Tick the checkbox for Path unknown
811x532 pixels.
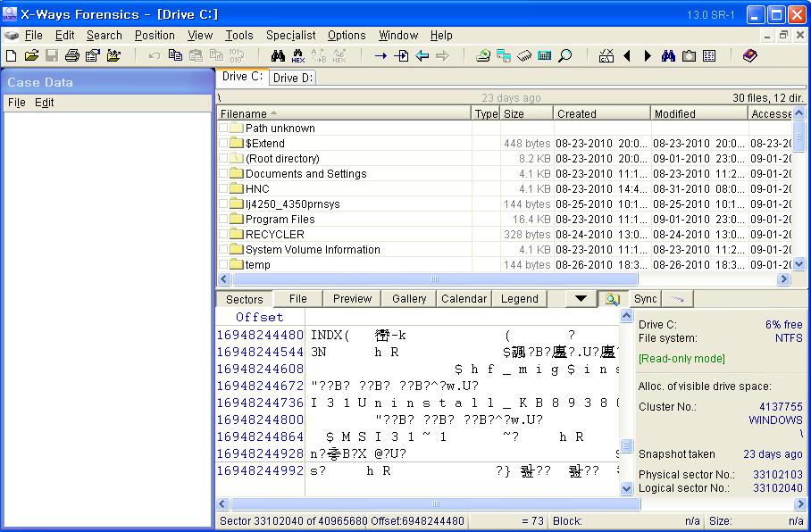point(223,128)
